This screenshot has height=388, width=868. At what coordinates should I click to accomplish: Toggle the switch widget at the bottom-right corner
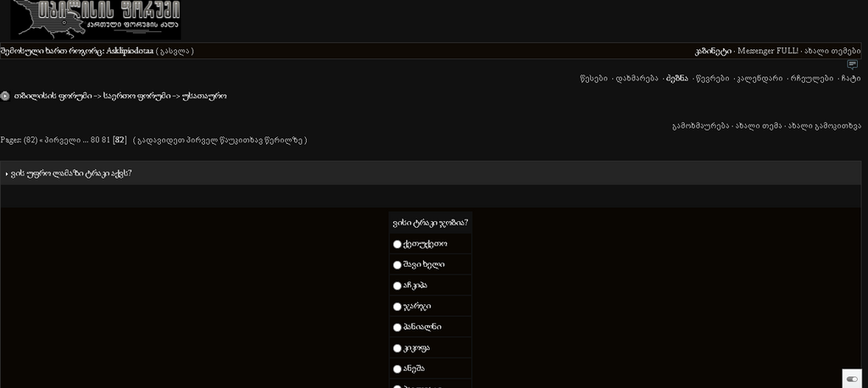coord(852,380)
